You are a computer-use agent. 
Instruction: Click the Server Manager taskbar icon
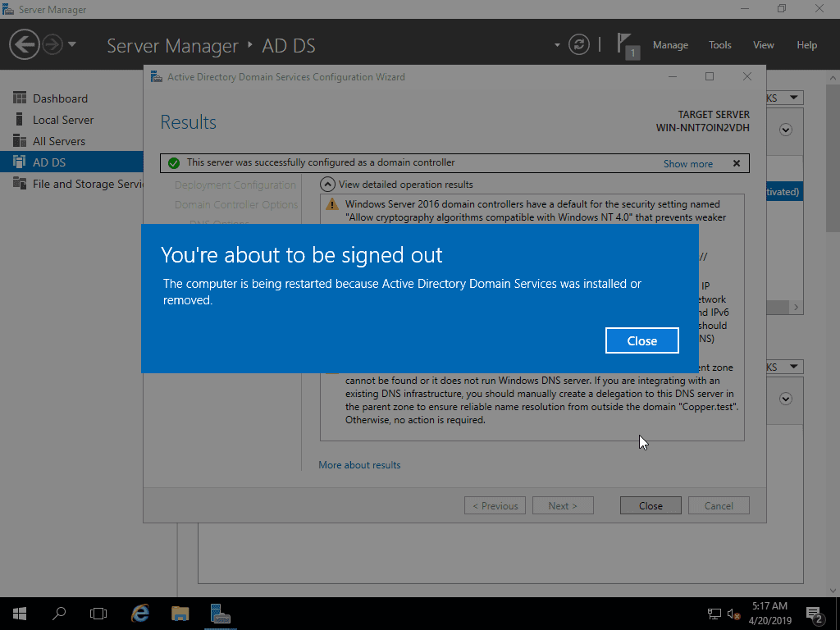pos(220,614)
